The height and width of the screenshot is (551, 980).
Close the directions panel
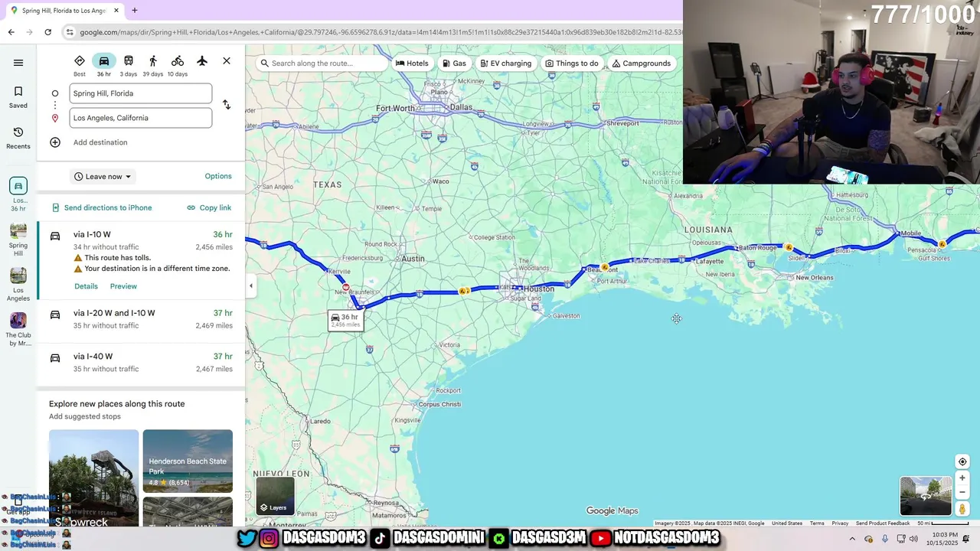coord(227,61)
